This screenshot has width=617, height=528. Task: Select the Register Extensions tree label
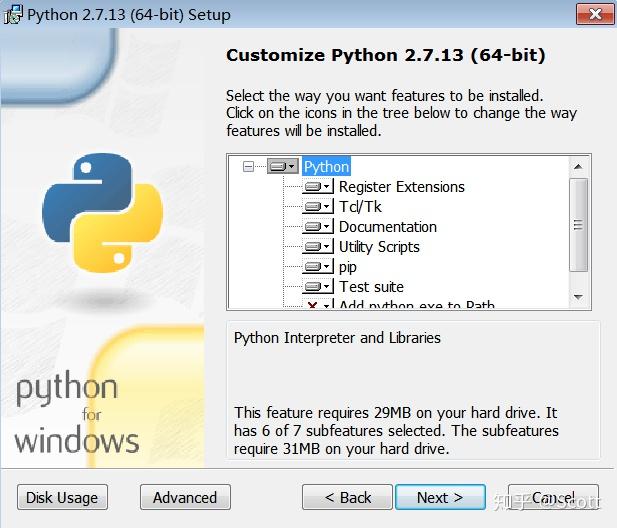pyautogui.click(x=401, y=187)
